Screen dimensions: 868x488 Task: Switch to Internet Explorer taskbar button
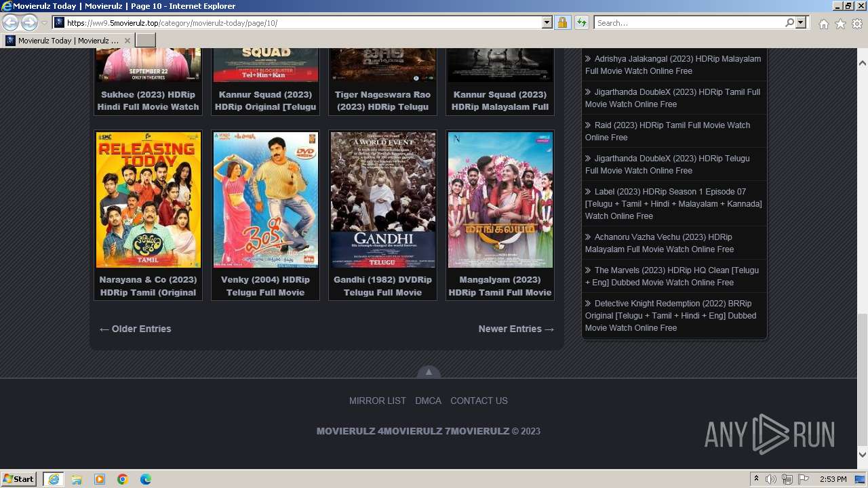pyautogui.click(x=54, y=479)
